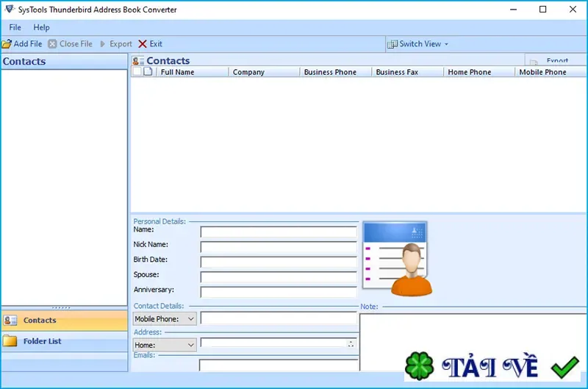Screen dimensions: 588x389
Task: Click the Add File button text
Action: 28,44
